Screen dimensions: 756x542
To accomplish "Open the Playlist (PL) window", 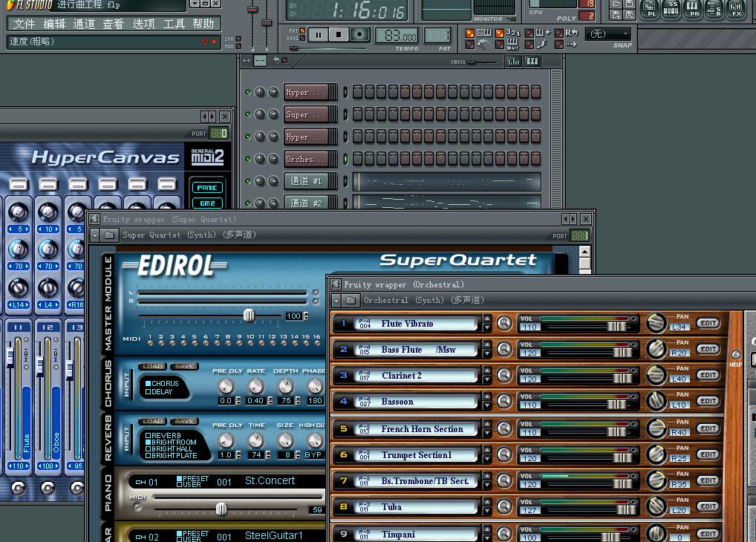I will pyautogui.click(x=650, y=9).
